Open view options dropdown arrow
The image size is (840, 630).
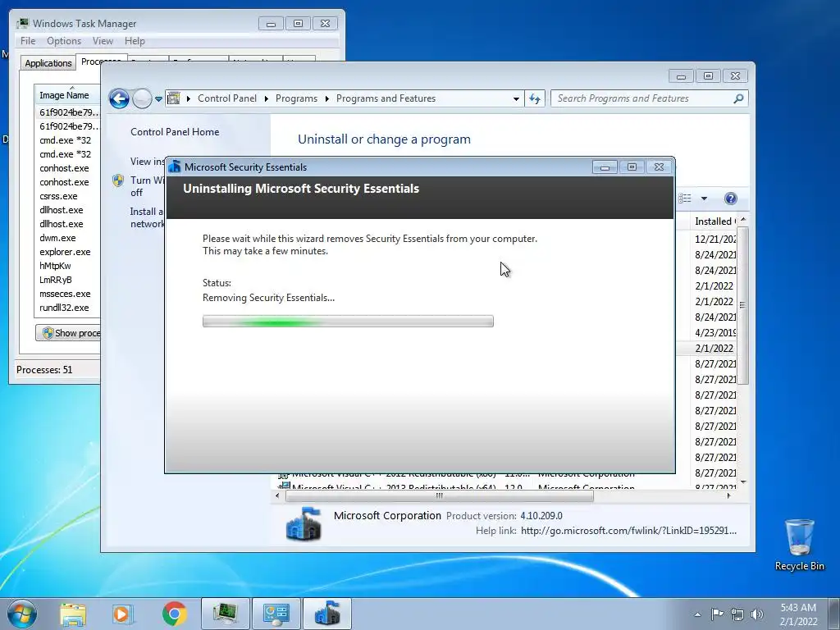tap(704, 199)
